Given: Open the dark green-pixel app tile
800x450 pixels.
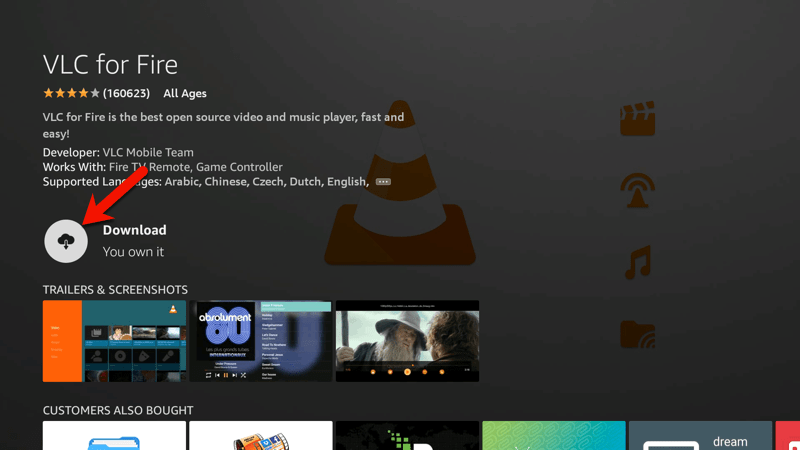Looking at the screenshot, I should 407,435.
